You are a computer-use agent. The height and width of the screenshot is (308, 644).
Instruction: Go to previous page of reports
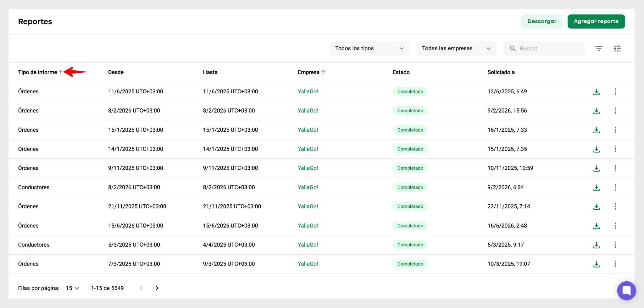click(141, 288)
